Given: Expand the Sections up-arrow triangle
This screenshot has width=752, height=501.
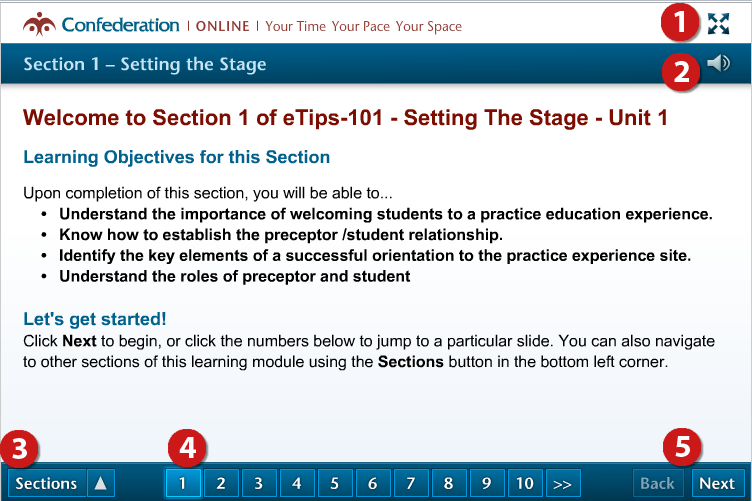Looking at the screenshot, I should [101, 483].
